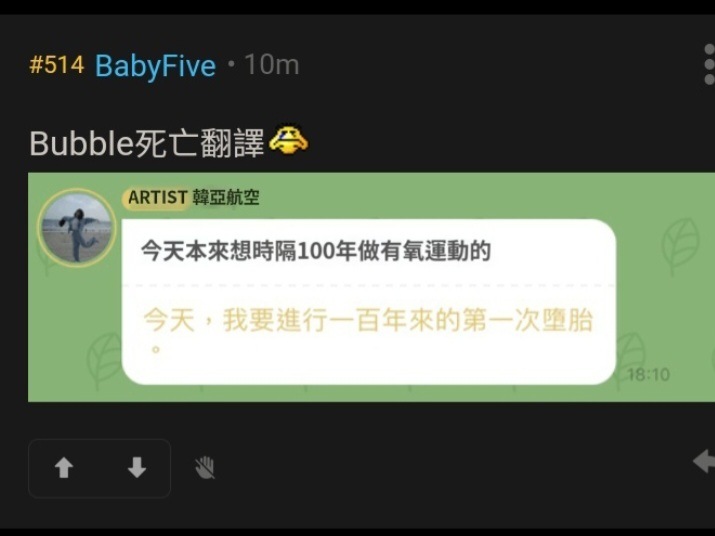View the artist's round profile picture
The width and height of the screenshot is (715, 536).
point(77,227)
